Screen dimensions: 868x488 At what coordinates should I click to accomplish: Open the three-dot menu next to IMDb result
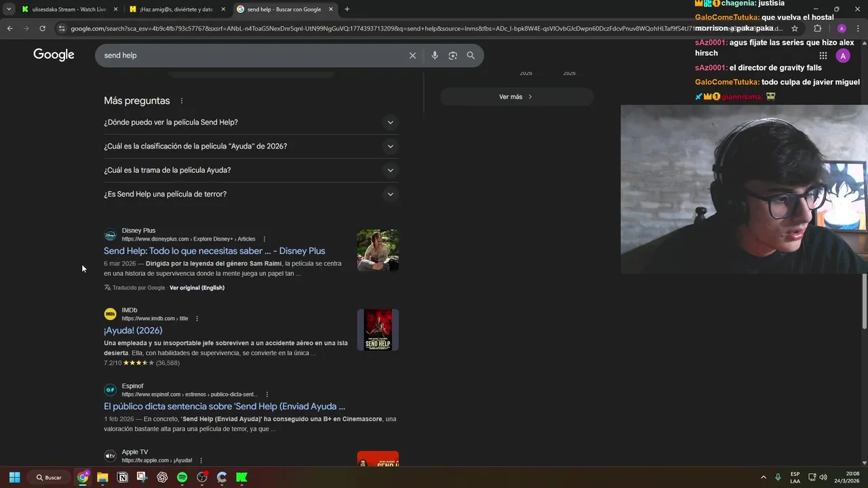(197, 319)
